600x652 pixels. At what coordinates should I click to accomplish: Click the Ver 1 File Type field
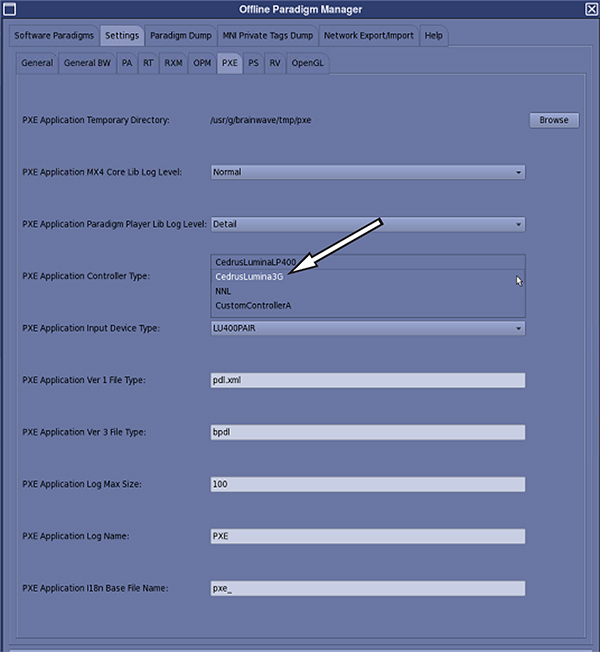tap(367, 380)
